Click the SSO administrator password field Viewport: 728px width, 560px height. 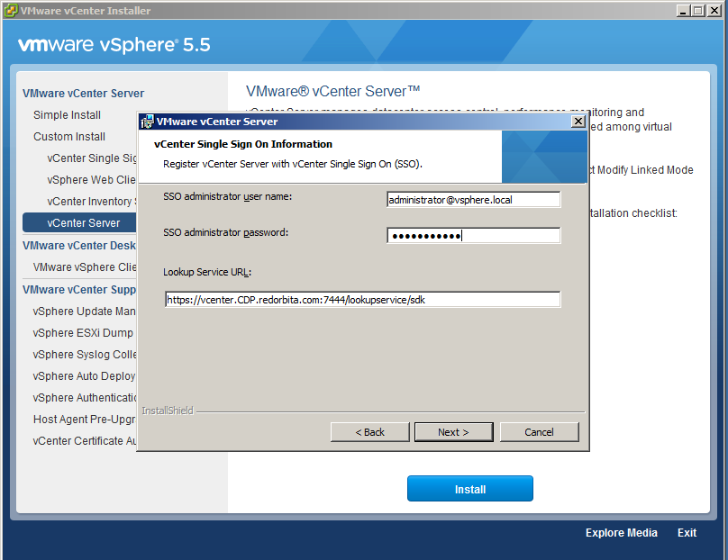click(473, 236)
